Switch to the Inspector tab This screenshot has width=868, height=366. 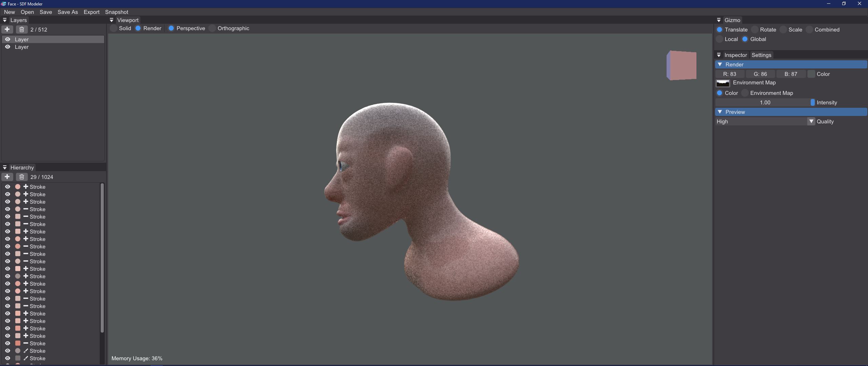[x=735, y=55]
